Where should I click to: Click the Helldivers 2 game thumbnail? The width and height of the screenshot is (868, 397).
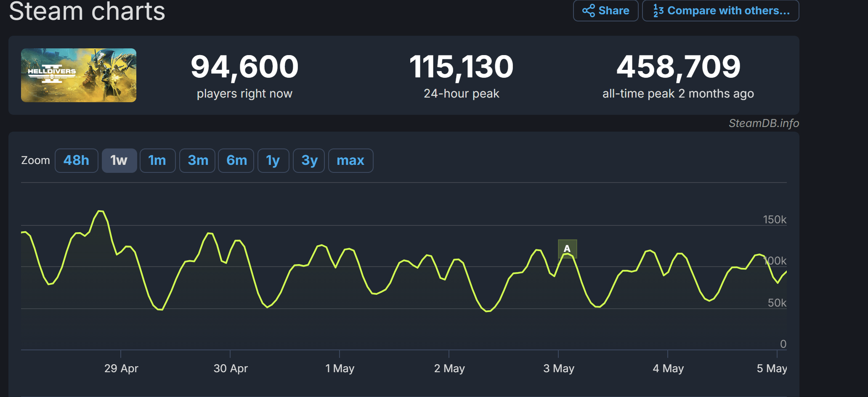[79, 75]
